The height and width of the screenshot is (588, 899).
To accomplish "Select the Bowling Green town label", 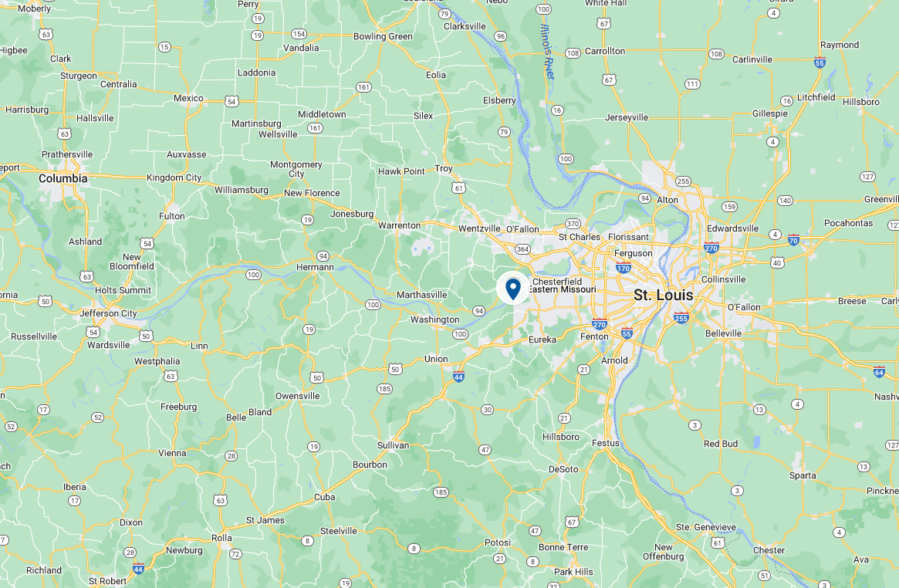I will (383, 36).
